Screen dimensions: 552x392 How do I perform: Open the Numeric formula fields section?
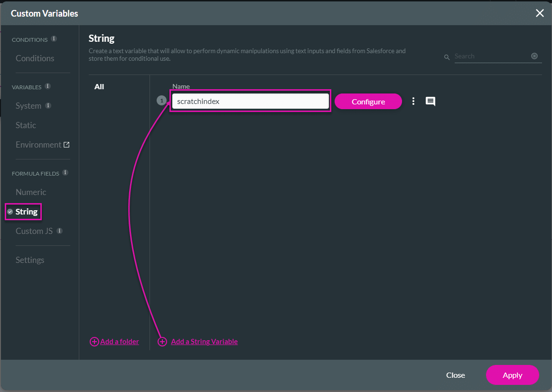[x=31, y=192]
